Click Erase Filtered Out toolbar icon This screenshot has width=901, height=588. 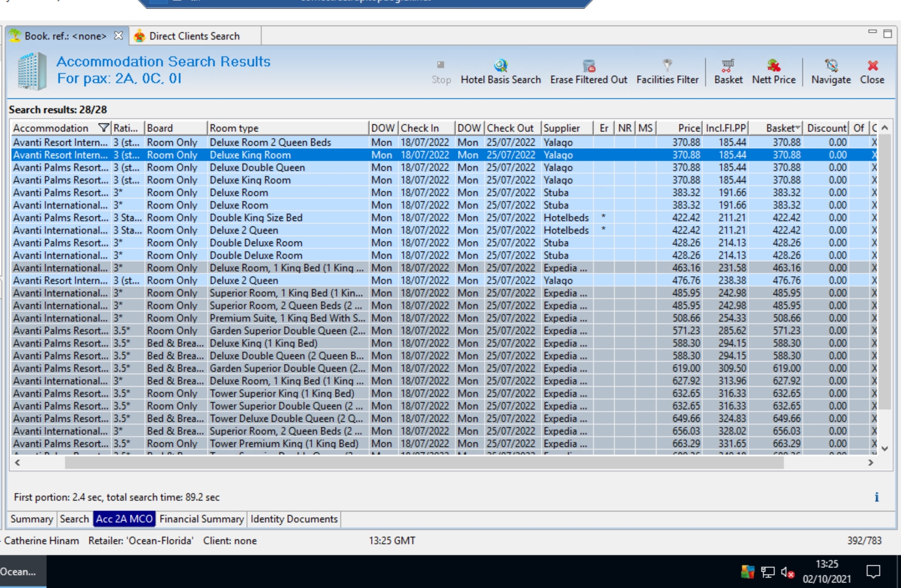(x=589, y=66)
